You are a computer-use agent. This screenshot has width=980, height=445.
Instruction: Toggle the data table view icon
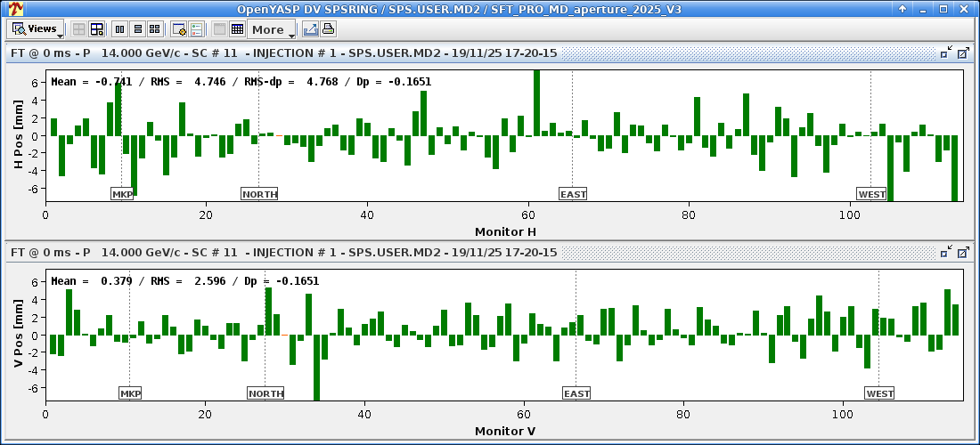click(238, 29)
